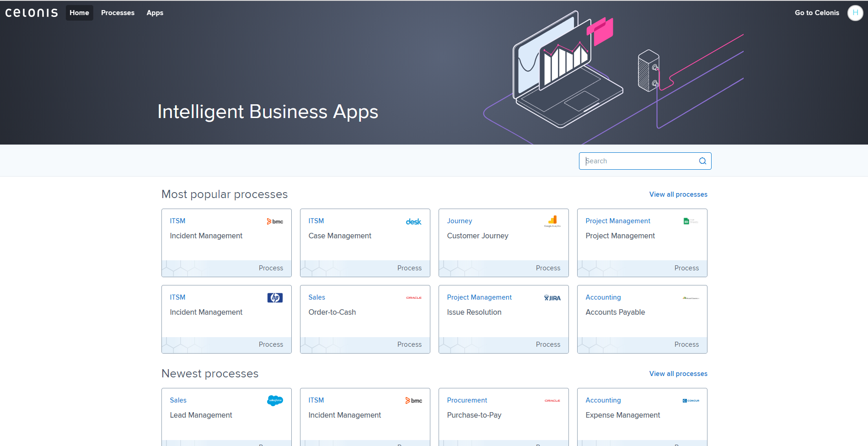Click Accounting label on Expense Management card
This screenshot has height=446, width=868.
pos(603,400)
